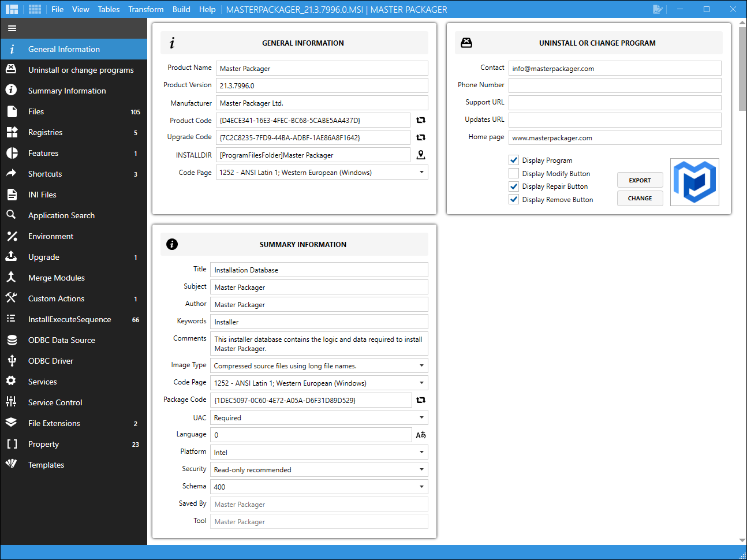
Task: Regenerate the Upgrade Code GUID
Action: (421, 137)
